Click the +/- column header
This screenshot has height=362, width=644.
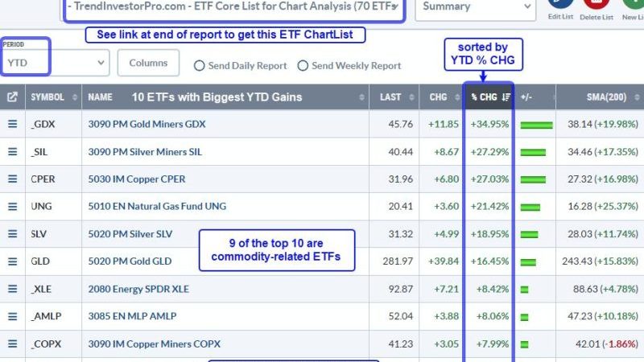[526, 97]
